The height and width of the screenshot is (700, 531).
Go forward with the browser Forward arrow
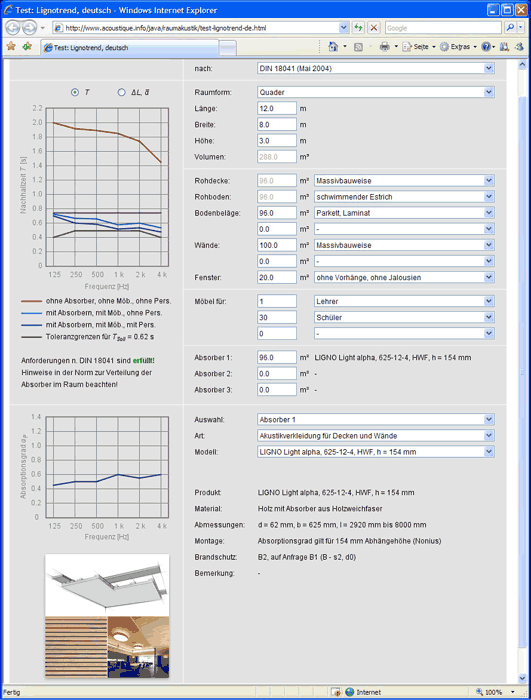coord(29,28)
